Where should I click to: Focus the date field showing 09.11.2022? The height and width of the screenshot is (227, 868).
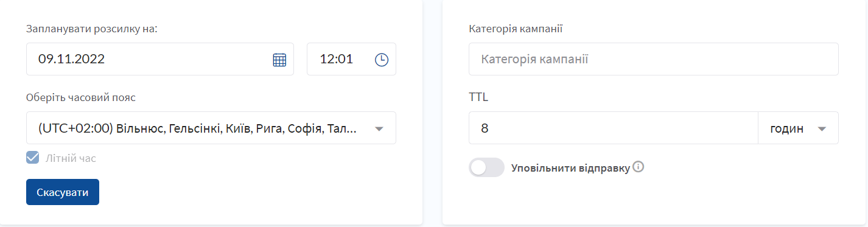160,59
